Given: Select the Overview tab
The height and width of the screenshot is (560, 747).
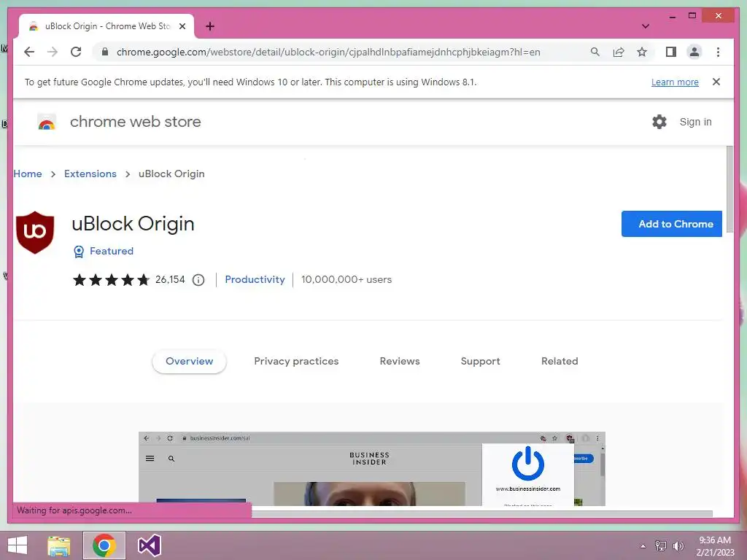Looking at the screenshot, I should 189,362.
